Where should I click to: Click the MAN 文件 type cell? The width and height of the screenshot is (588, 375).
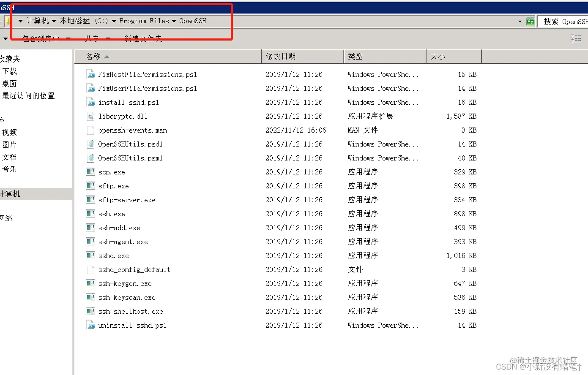click(363, 130)
